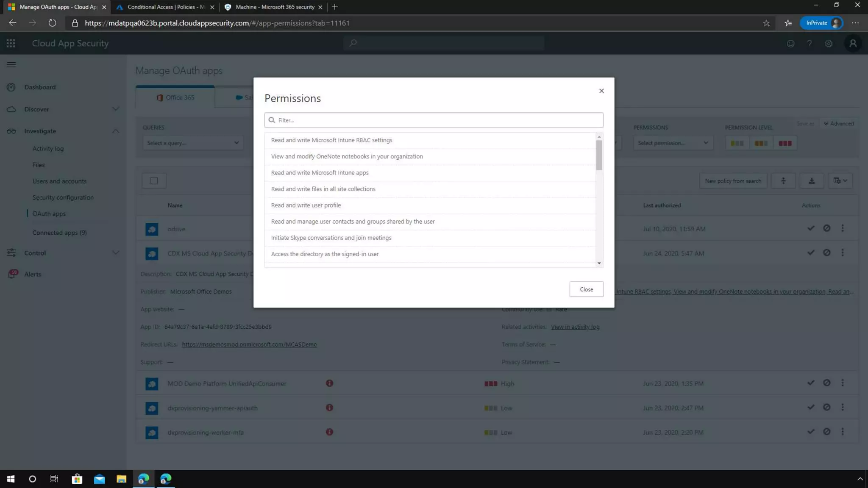Open the Select a query dropdown
Viewport: 868px width, 488px height.
pyautogui.click(x=193, y=143)
